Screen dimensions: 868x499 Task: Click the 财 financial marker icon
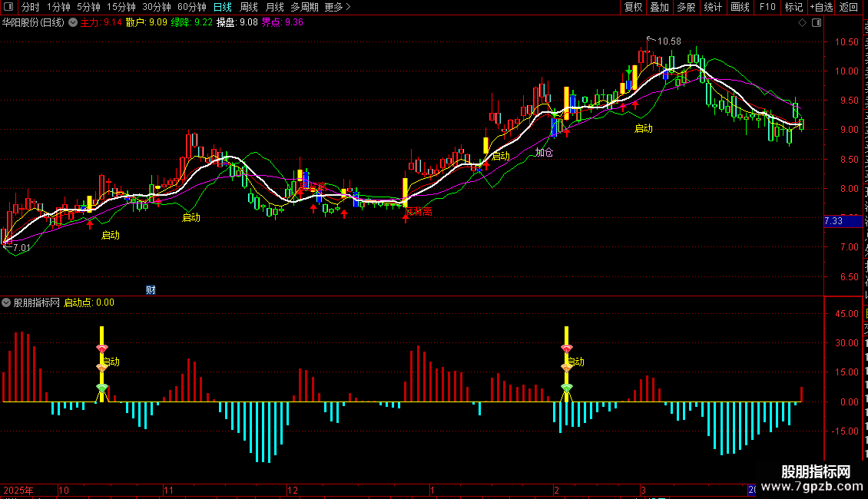[x=151, y=290]
